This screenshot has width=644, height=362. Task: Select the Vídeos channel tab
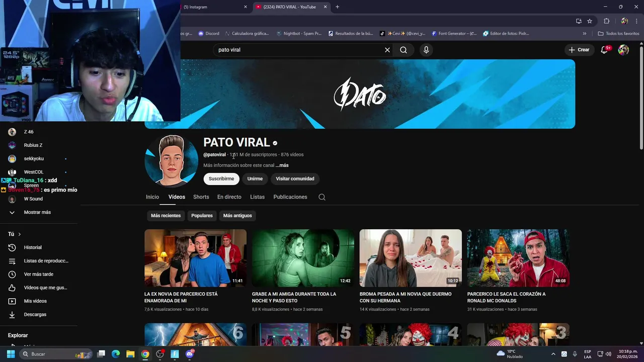[x=177, y=197]
